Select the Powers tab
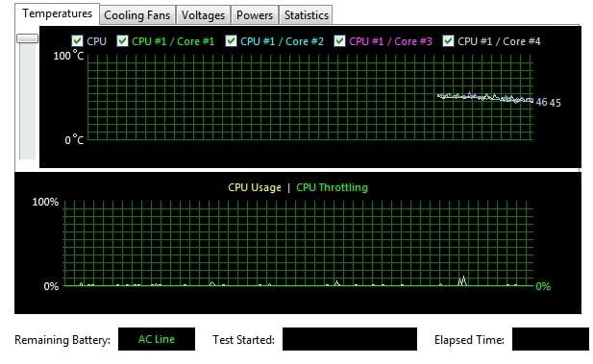This screenshot has width=593, height=364. pyautogui.click(x=255, y=15)
